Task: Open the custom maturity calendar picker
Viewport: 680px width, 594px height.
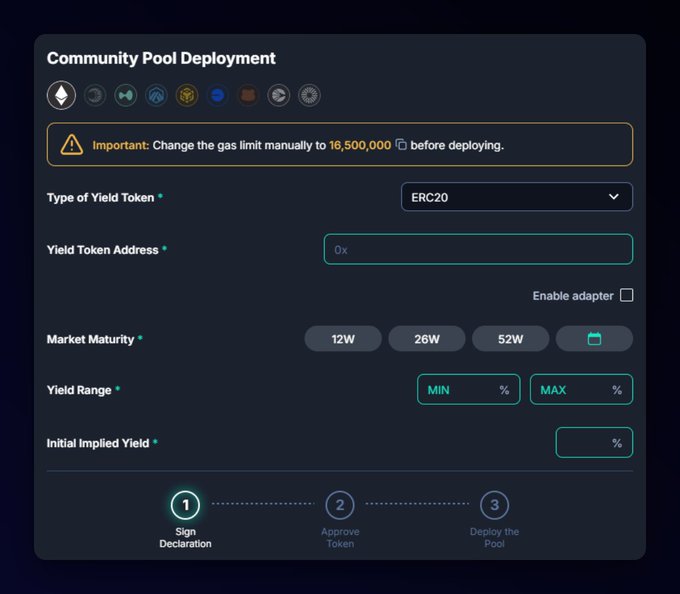Action: click(594, 339)
